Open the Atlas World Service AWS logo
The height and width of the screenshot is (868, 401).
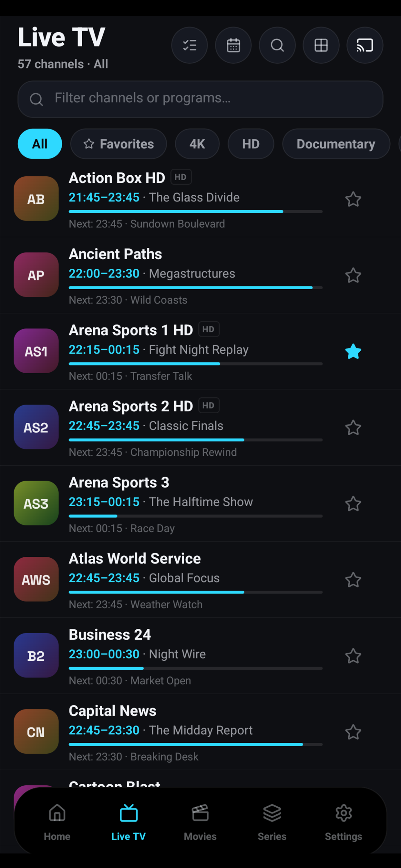pyautogui.click(x=36, y=579)
